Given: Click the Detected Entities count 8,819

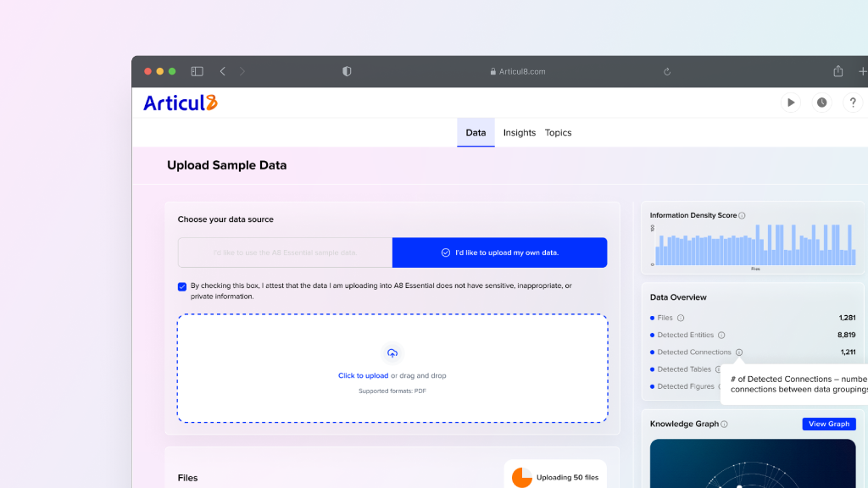Looking at the screenshot, I should pyautogui.click(x=847, y=335).
